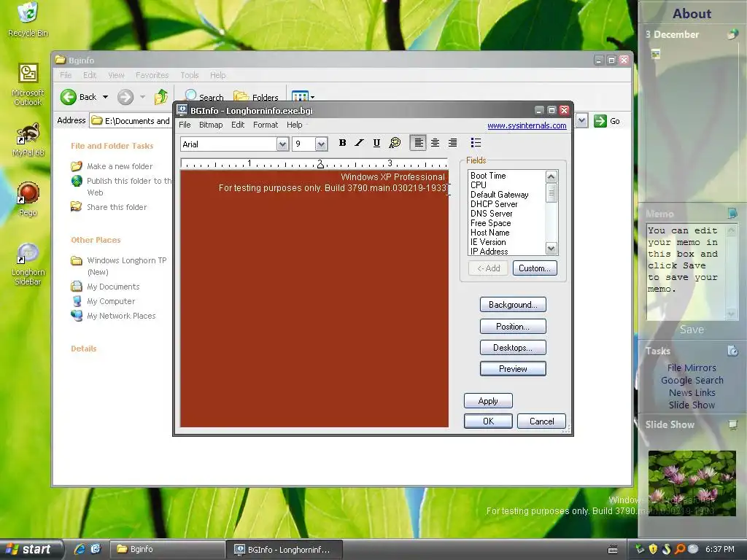Toggle bullet list formatting
The height and width of the screenshot is (560, 747).
(x=476, y=143)
